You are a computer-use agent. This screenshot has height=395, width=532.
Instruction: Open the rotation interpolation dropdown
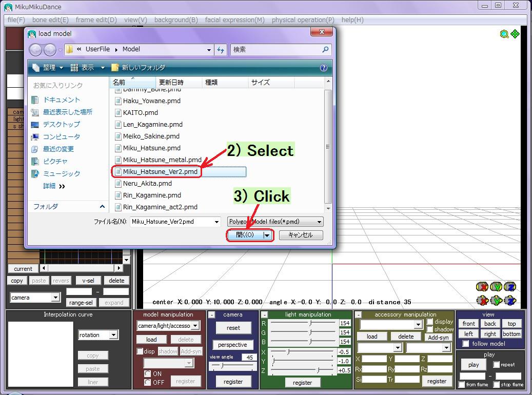pos(113,335)
